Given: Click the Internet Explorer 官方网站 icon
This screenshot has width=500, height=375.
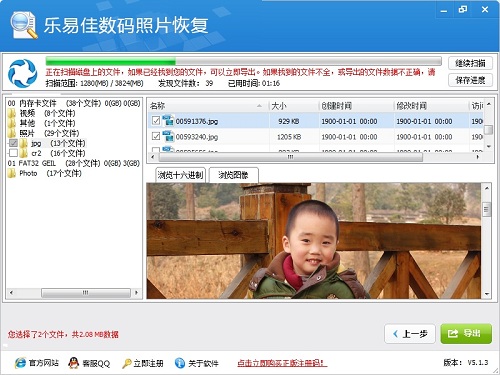Looking at the screenshot, I should 20,363.
